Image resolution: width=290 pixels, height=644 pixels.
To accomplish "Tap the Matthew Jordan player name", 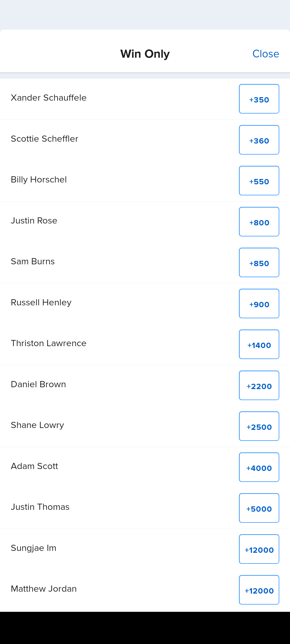I will click(44, 589).
